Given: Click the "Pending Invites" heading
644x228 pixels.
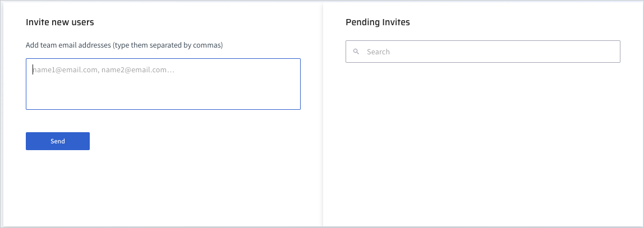Looking at the screenshot, I should pyautogui.click(x=378, y=22).
